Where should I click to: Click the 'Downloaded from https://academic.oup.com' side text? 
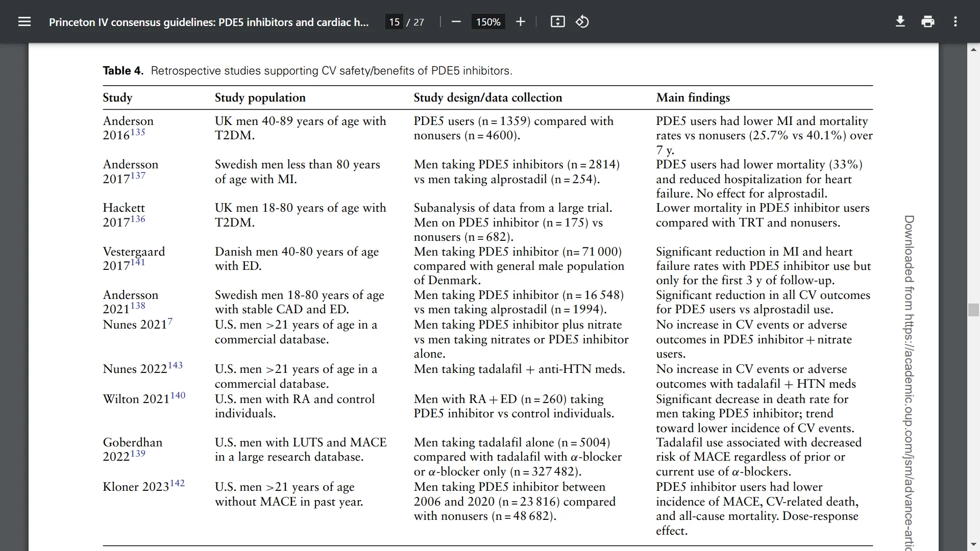click(x=909, y=383)
